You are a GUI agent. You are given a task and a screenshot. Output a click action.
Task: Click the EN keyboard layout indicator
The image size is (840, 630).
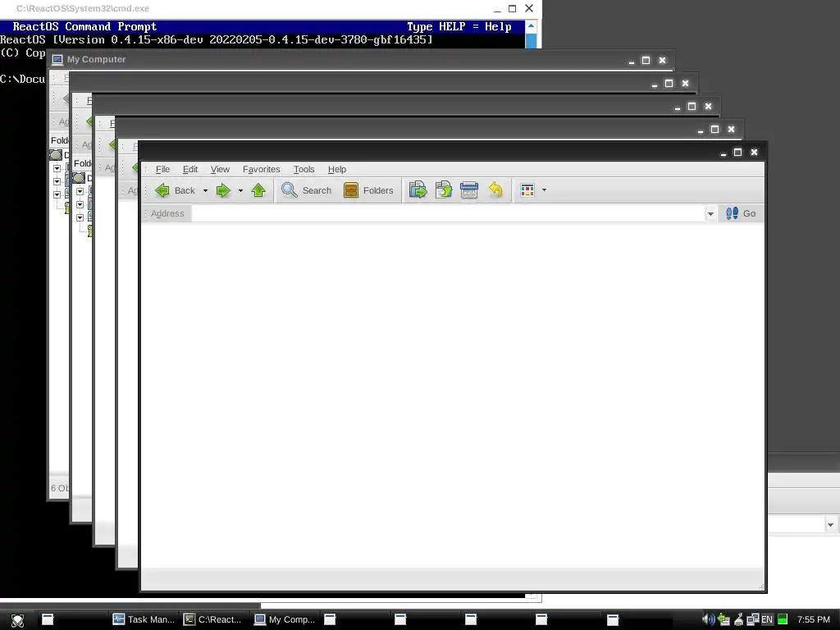pyautogui.click(x=767, y=619)
